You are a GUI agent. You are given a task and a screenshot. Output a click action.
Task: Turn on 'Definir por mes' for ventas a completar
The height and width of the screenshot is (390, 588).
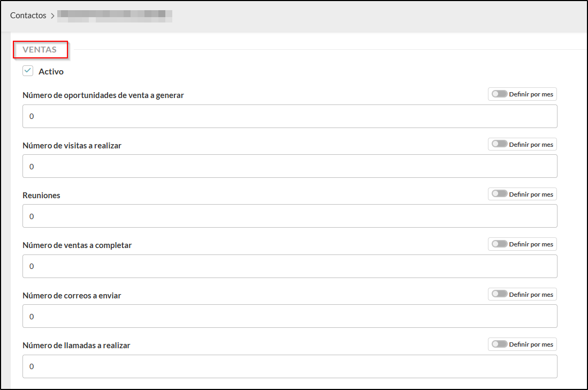pyautogui.click(x=500, y=244)
